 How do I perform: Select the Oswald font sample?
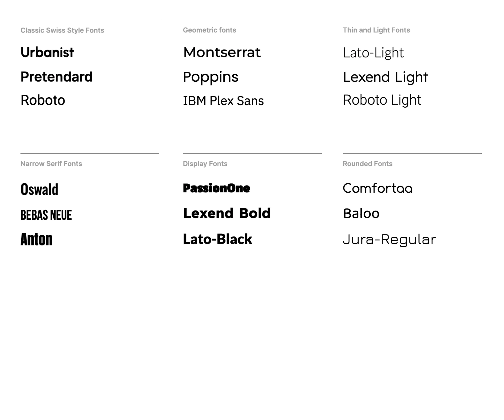tap(39, 189)
